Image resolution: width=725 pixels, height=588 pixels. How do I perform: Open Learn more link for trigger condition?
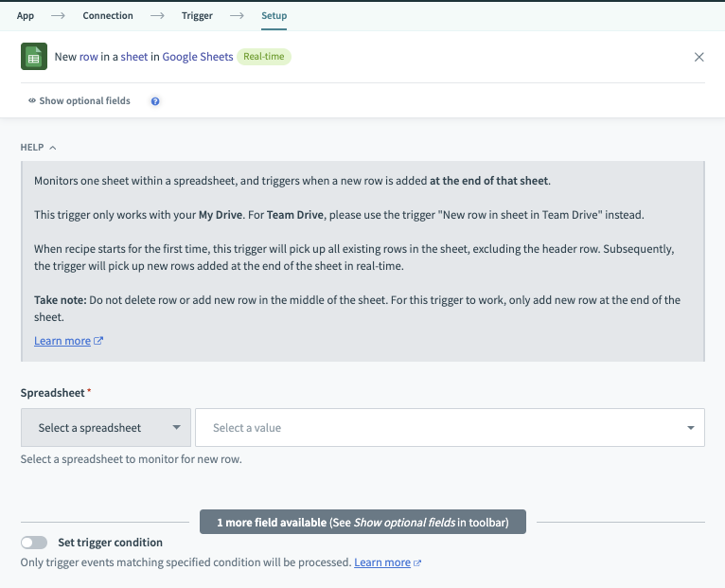[382, 562]
